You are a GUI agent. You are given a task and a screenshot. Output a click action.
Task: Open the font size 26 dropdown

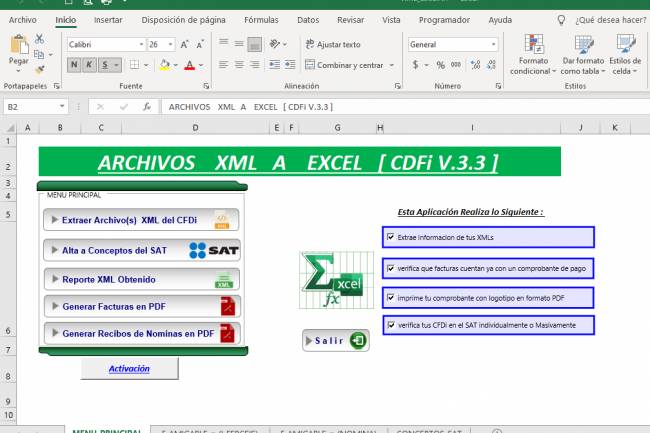click(x=170, y=44)
